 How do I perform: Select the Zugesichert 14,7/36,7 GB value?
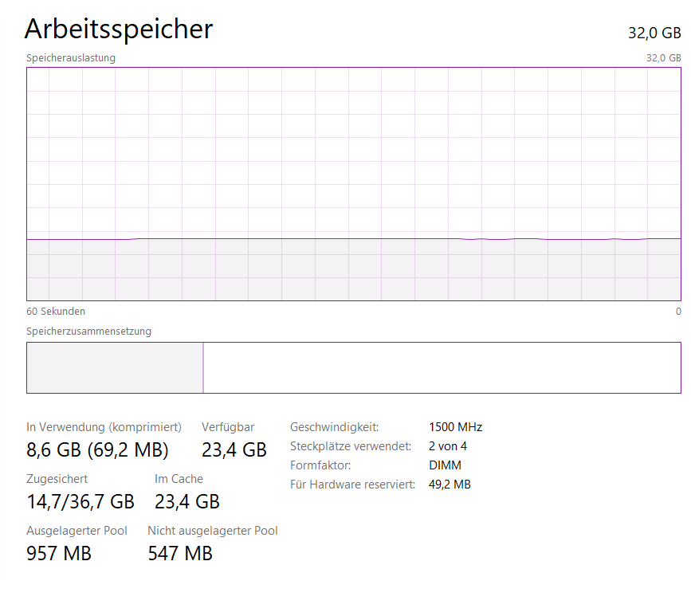[80, 502]
